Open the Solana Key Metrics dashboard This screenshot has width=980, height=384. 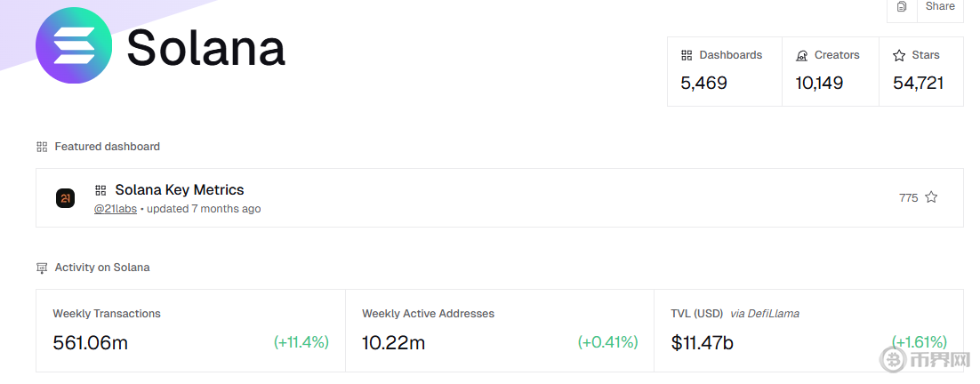[x=179, y=190]
